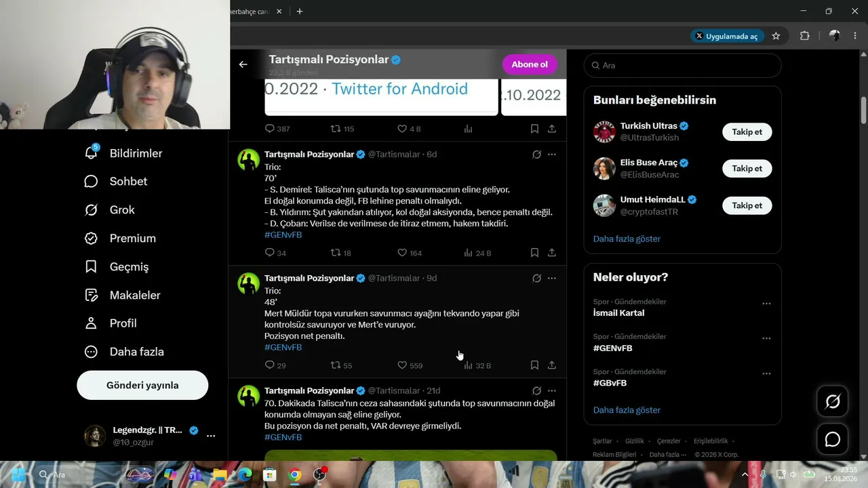This screenshot has height=488, width=868.
Task: Follow Elis Buse Araç with Takip et
Action: (x=747, y=168)
